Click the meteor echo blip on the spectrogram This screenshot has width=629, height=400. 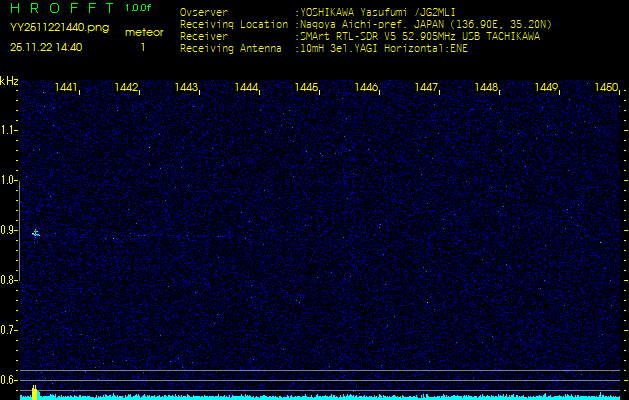pyautogui.click(x=35, y=233)
